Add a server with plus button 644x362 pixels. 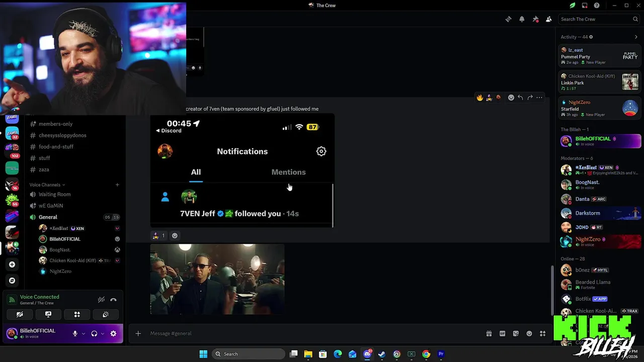pos(12,264)
